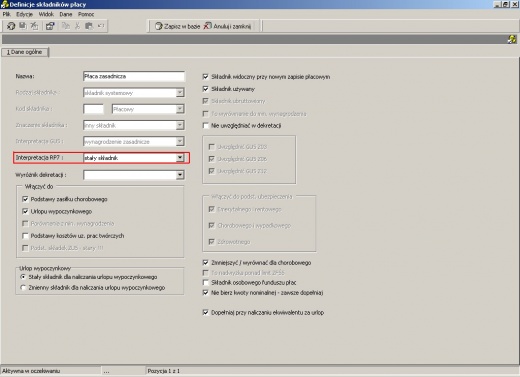Click the scissors cut icon

click(77, 26)
